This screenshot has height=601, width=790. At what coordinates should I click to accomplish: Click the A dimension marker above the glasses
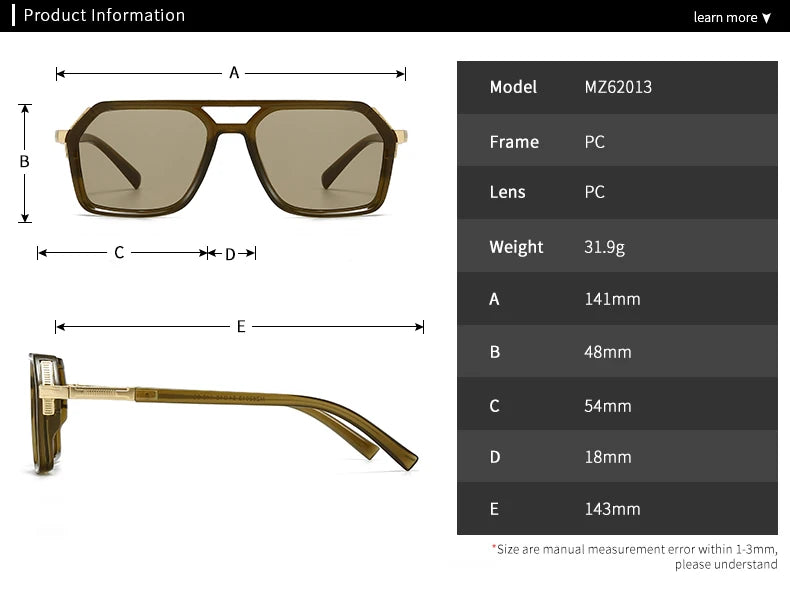pos(234,73)
